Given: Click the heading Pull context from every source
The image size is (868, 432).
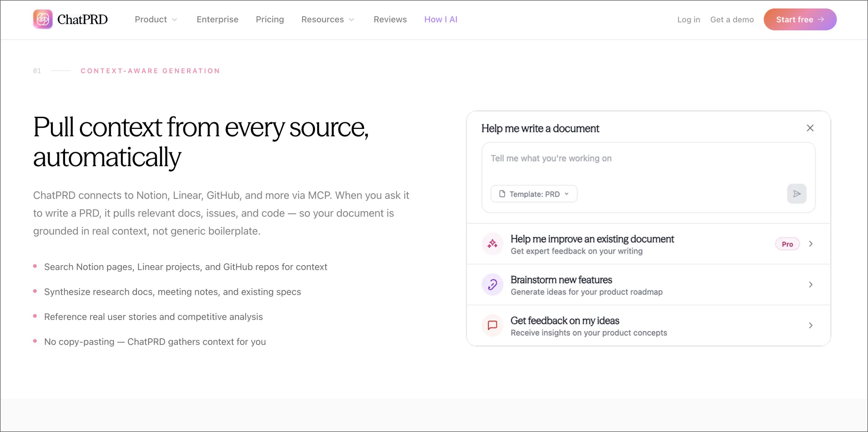Looking at the screenshot, I should (201, 142).
